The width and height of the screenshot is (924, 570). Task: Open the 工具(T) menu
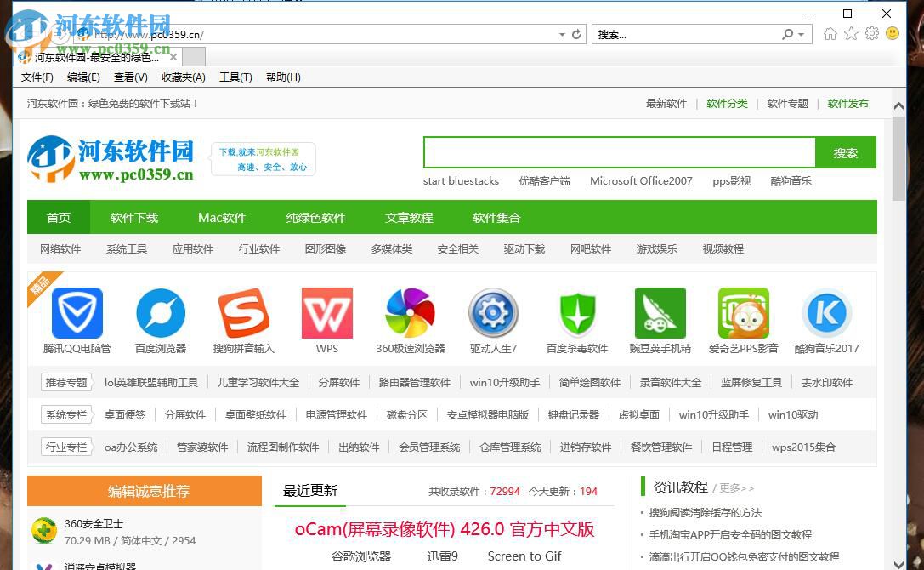point(235,77)
